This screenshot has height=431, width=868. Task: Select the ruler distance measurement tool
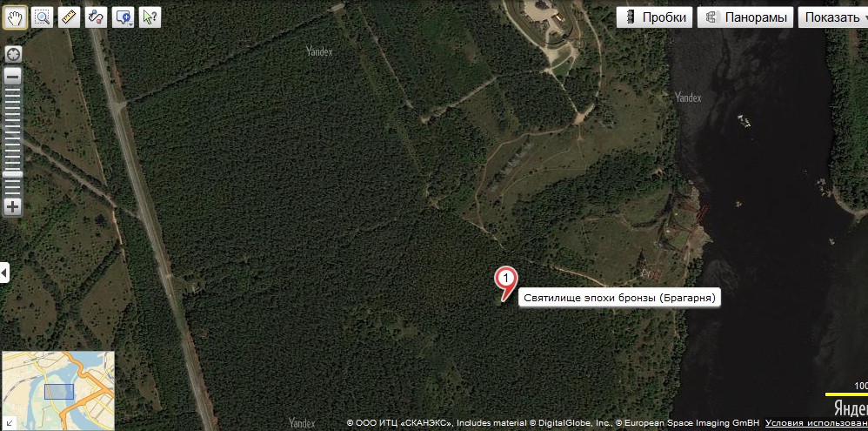[x=70, y=17]
